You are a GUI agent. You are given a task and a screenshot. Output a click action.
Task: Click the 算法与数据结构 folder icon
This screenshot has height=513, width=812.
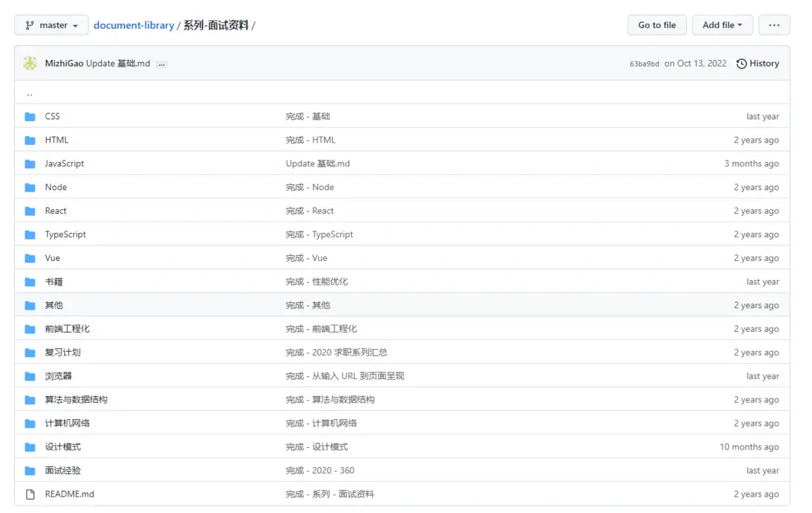click(x=30, y=400)
